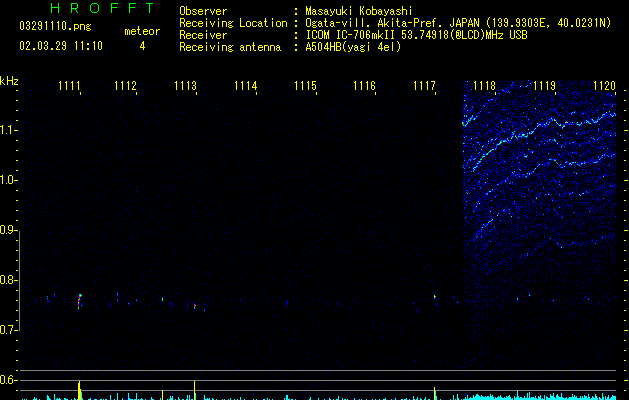Viewport: 629px width, 400px height.
Task: Click the meteor echo near 1117
Action: (x=434, y=297)
